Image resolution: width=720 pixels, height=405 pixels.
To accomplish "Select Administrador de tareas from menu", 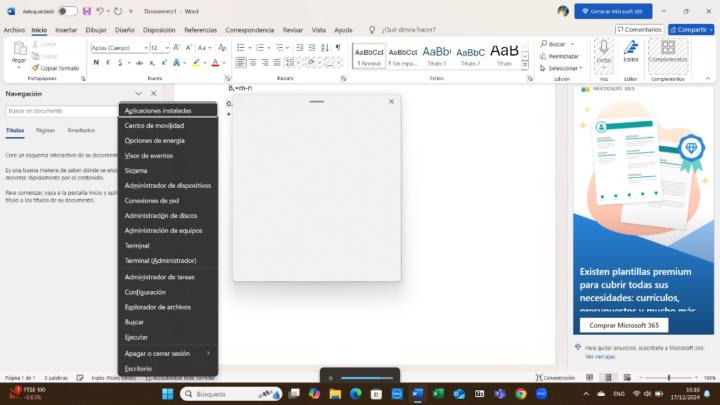I will coord(159,276).
